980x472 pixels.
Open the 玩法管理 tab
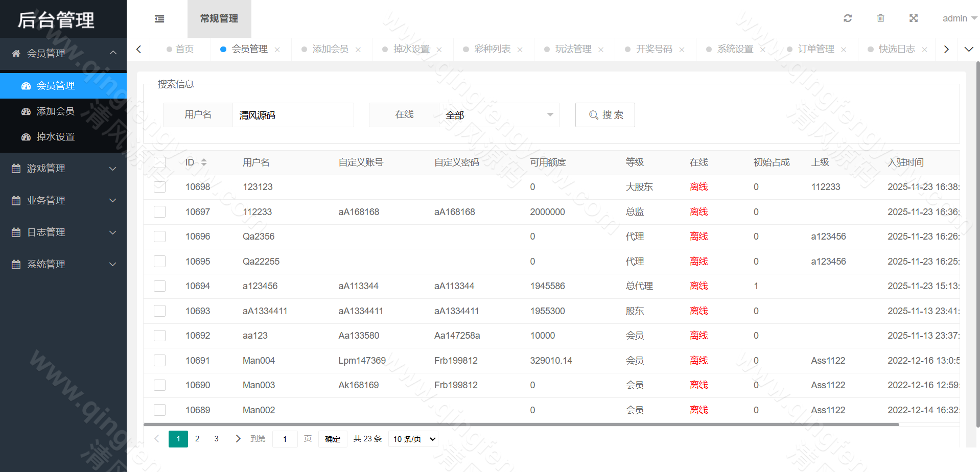574,49
